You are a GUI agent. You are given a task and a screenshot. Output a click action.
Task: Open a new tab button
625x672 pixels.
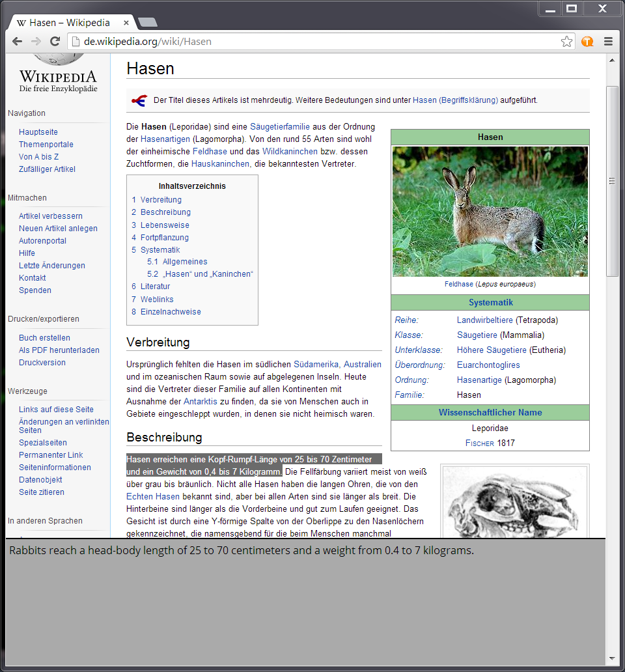pos(148,22)
